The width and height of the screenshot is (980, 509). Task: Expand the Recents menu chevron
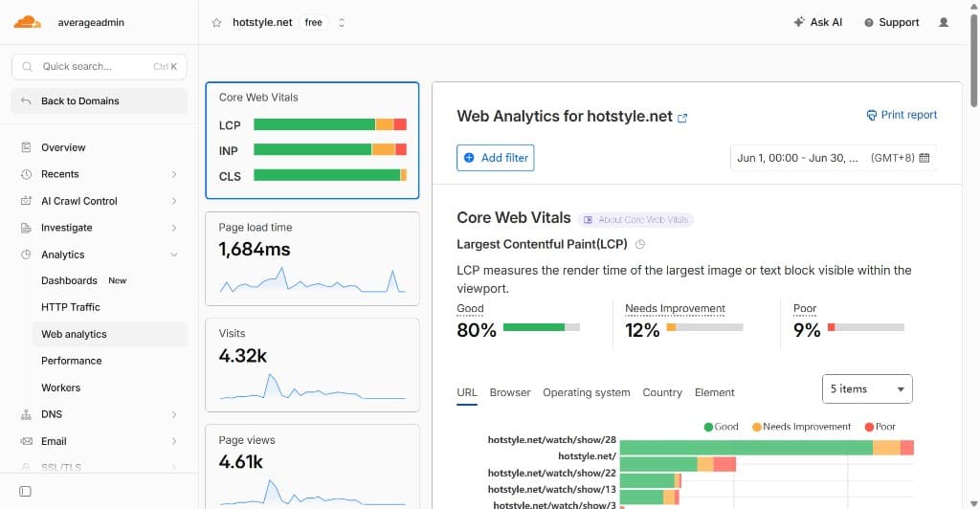(x=174, y=174)
